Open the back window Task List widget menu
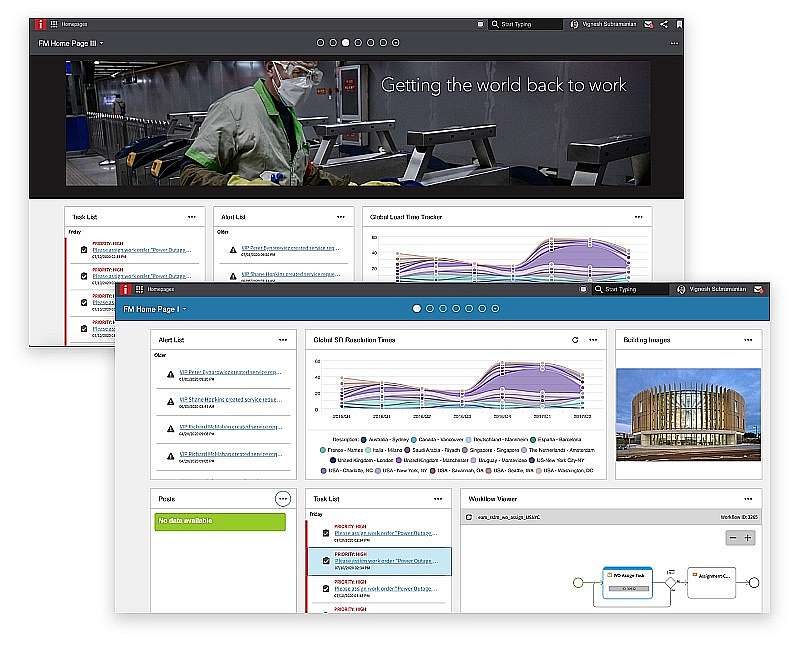The image size is (800, 647). 191,217
